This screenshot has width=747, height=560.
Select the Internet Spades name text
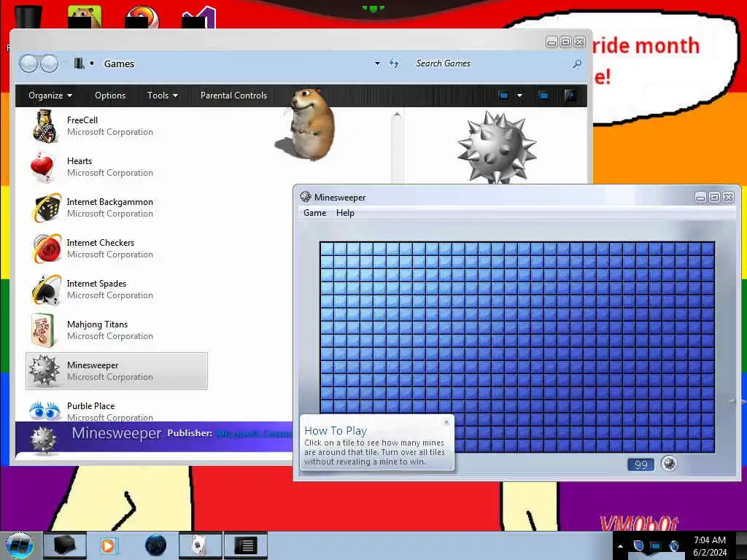coord(97,284)
